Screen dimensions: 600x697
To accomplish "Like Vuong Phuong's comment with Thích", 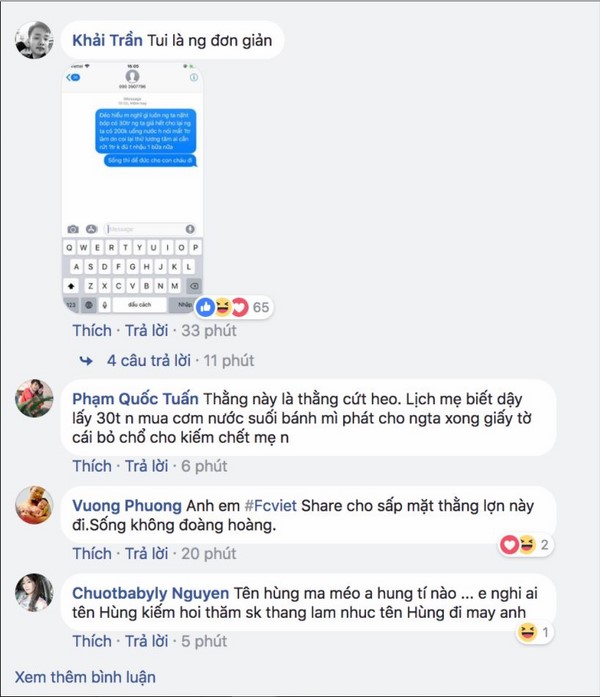I will pos(92,554).
